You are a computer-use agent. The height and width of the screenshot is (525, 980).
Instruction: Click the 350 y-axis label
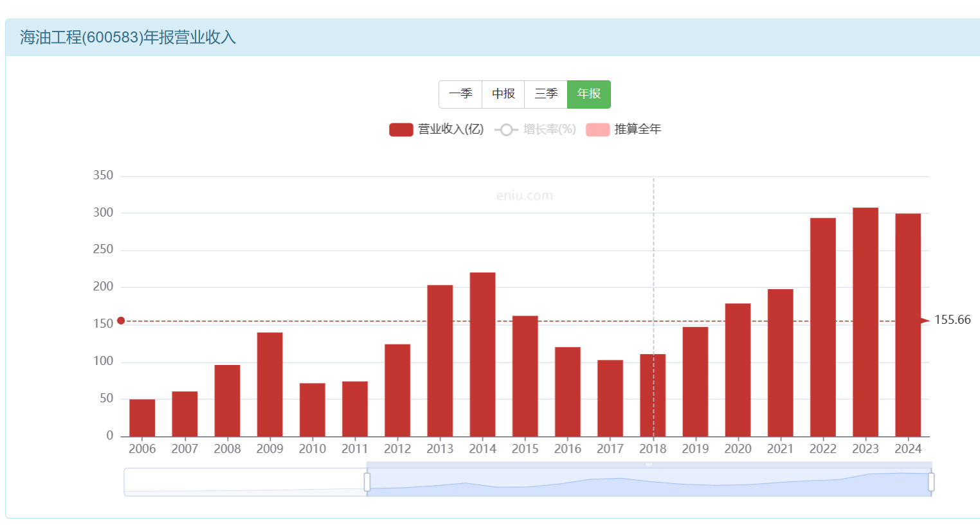point(103,175)
